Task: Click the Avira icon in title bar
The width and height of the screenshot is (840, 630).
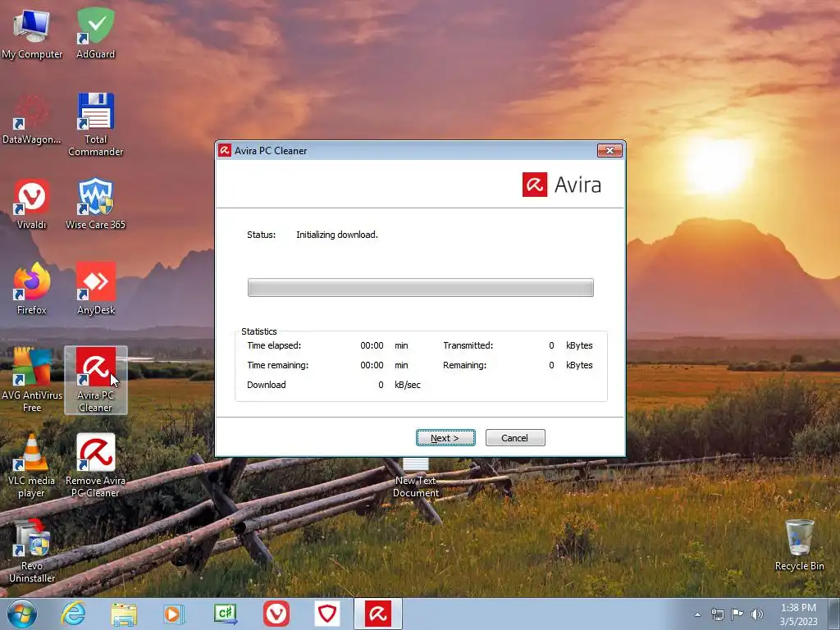Action: tap(225, 151)
